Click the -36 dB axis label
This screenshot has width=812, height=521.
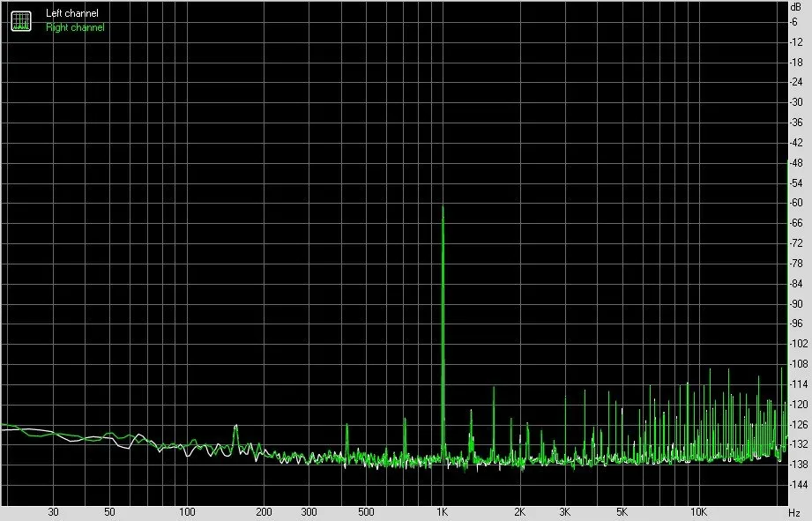(796, 123)
